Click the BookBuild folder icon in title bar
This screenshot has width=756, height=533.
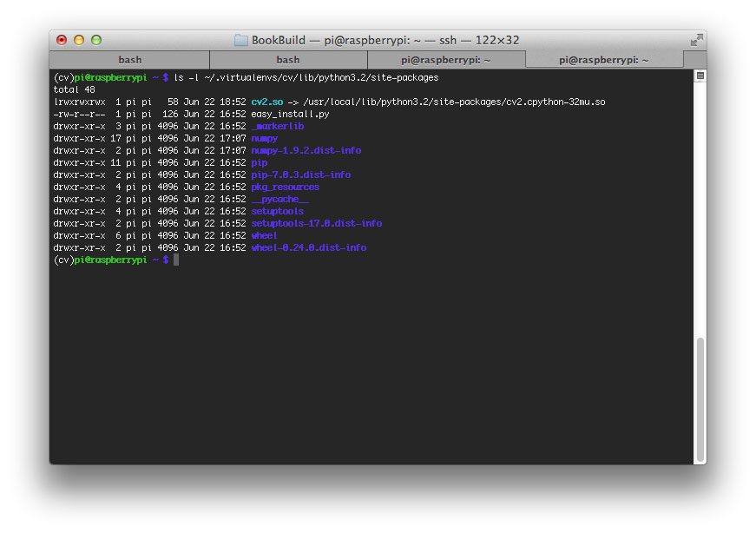click(240, 41)
